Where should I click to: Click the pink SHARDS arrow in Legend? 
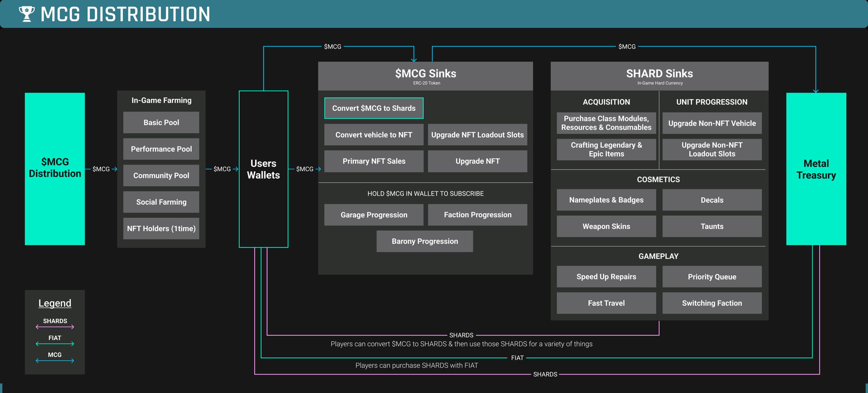55,327
